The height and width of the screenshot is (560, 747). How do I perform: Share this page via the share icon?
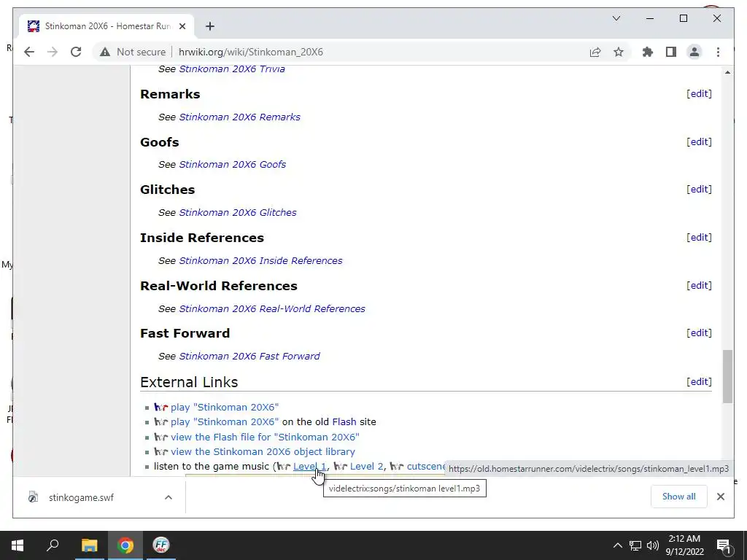pyautogui.click(x=595, y=52)
